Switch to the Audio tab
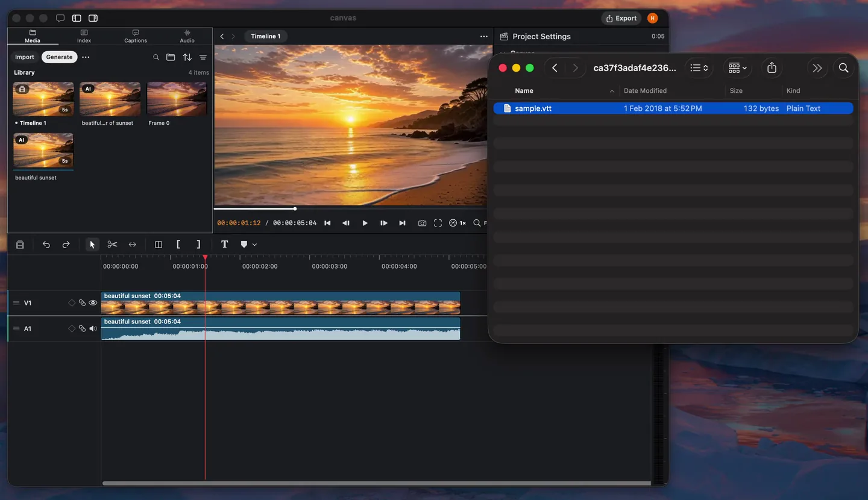This screenshot has height=500, width=868. 187,36
